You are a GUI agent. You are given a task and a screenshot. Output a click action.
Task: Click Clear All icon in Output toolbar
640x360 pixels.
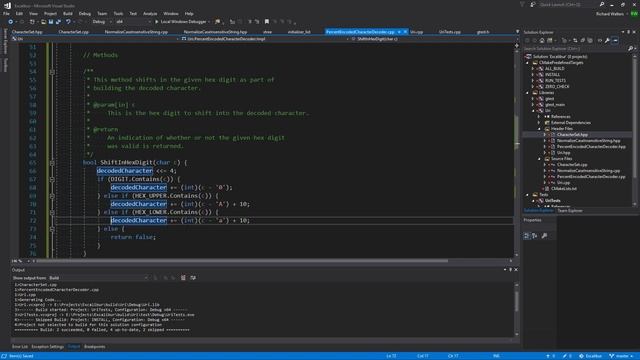point(183,278)
